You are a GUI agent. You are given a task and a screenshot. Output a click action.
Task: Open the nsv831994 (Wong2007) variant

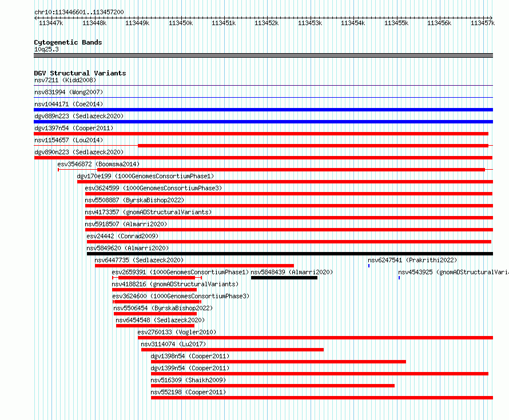tap(69, 92)
